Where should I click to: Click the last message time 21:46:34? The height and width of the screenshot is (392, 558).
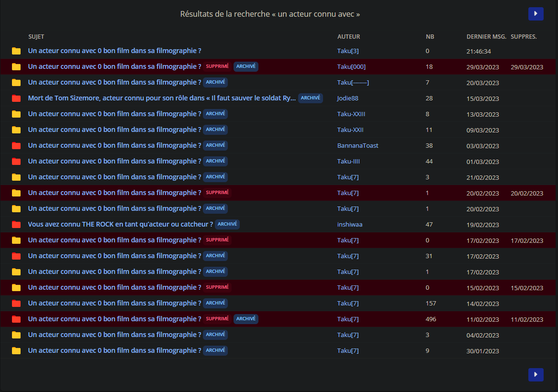click(479, 51)
